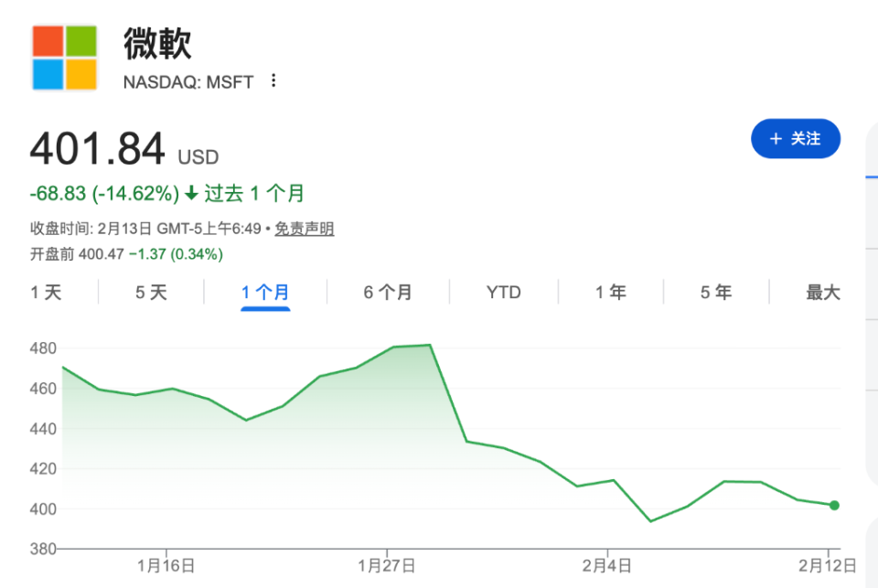878x588 pixels.
Task: Open the 免责声明 disclaimer link
Action: (304, 230)
